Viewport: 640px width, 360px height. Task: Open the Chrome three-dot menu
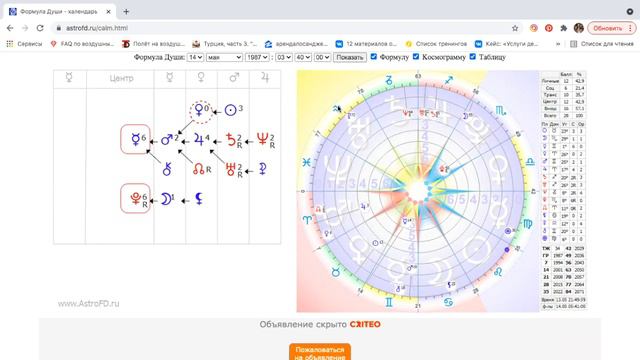point(630,28)
